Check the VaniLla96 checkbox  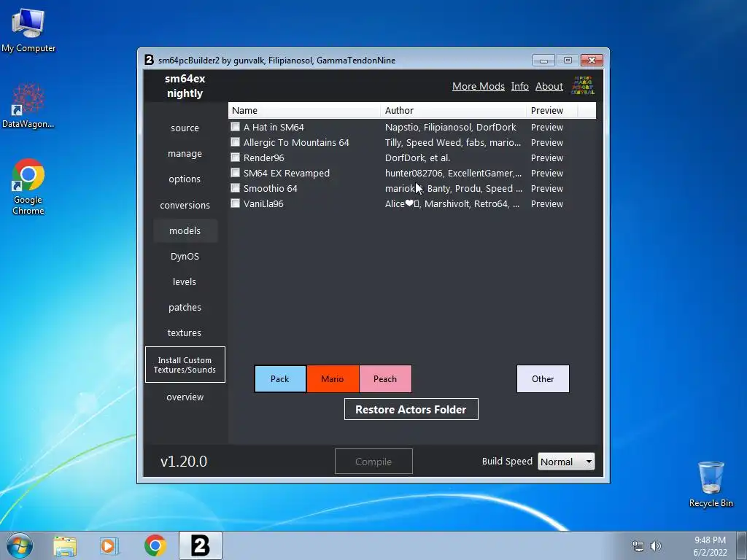(236, 203)
